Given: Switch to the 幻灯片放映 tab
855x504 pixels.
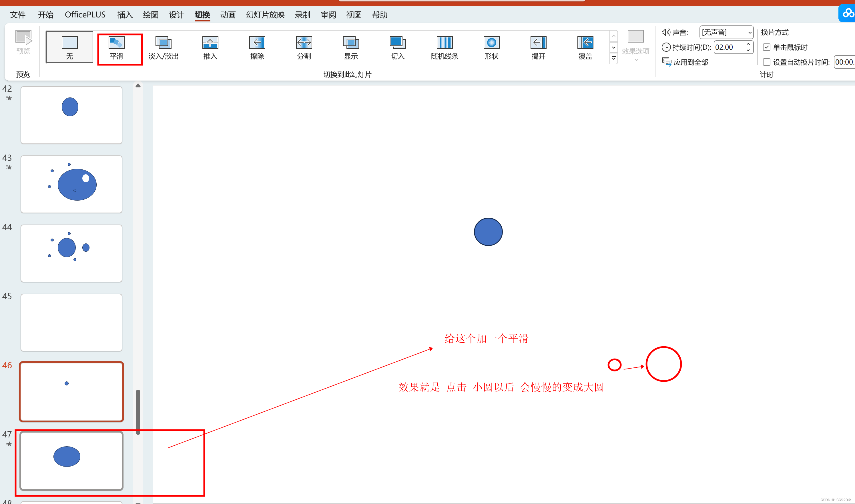Looking at the screenshot, I should coord(265,15).
